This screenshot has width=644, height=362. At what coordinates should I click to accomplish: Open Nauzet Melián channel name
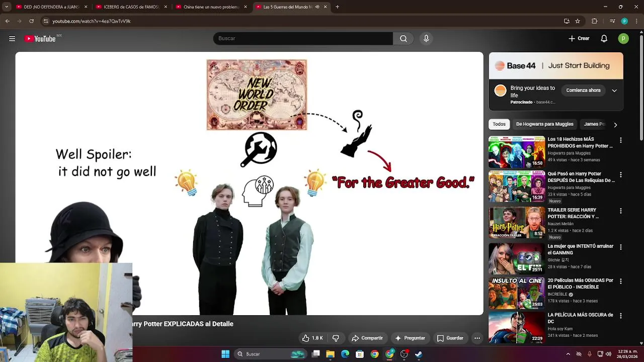[560, 224]
